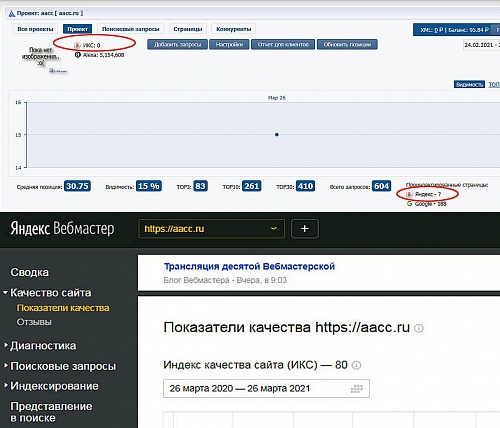Switch the chart to ТОП view
Image resolution: width=500 pixels, height=428 pixels.
tap(494, 84)
